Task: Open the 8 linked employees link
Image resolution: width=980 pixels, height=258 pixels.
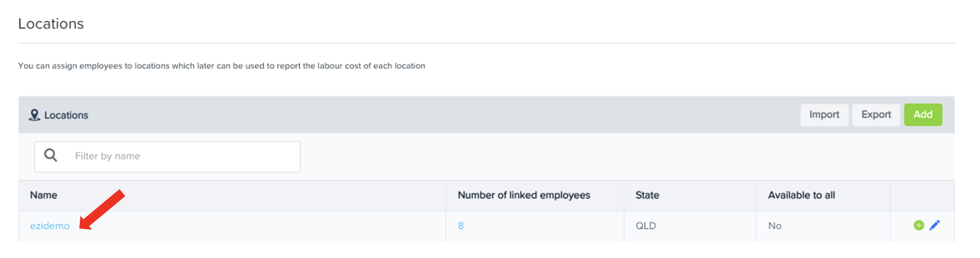Action: click(x=461, y=226)
